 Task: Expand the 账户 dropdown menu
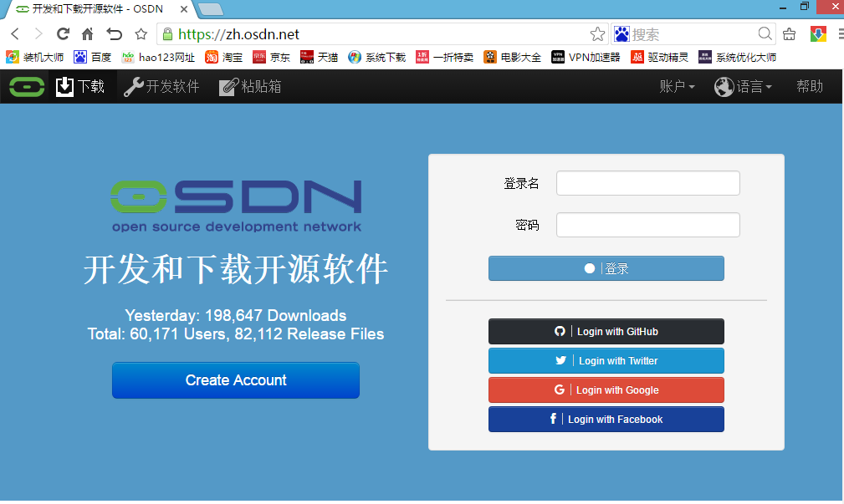(x=678, y=87)
